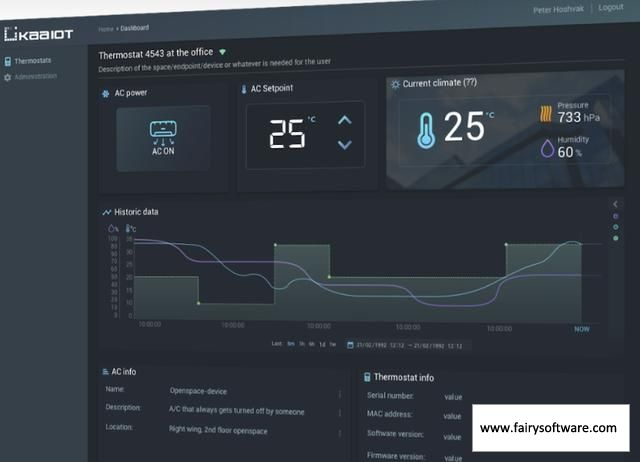The width and height of the screenshot is (640, 462).
Task: Click the 733 hPa pressure value
Action: (579, 118)
